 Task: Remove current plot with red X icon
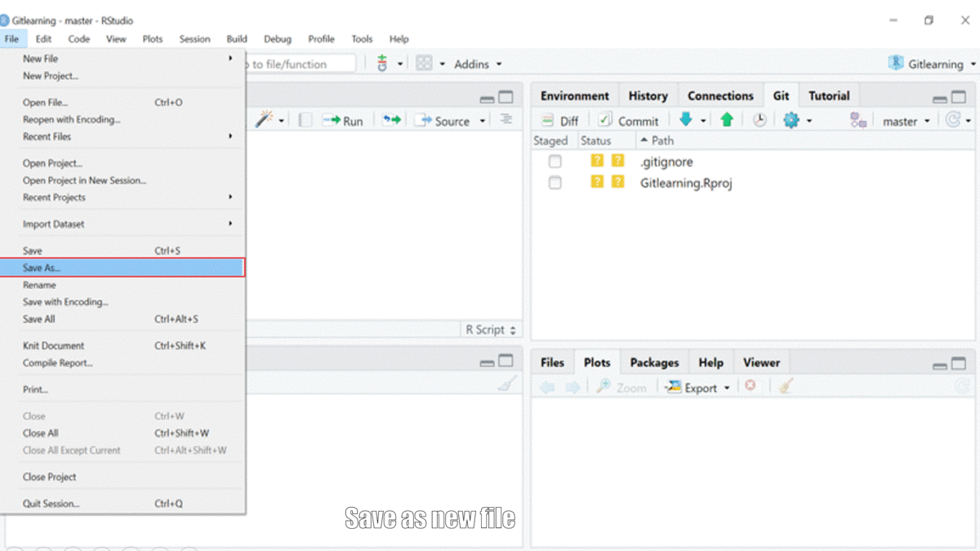pos(750,386)
